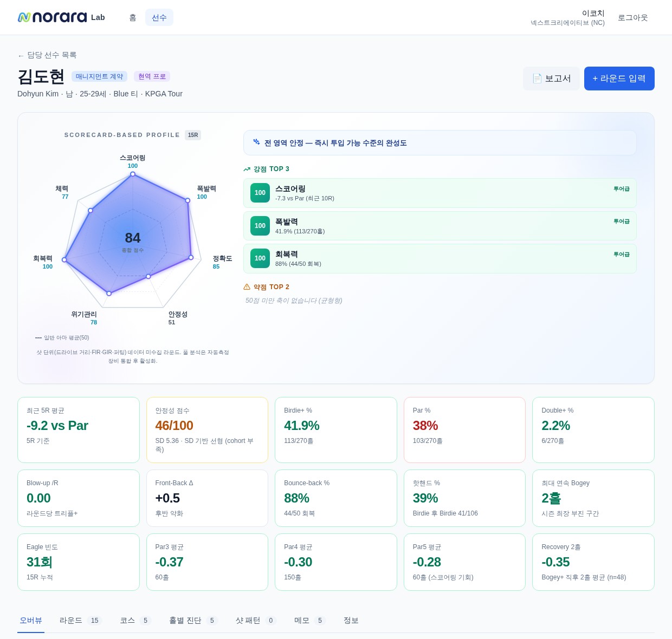Click the 100 score badge for 폭발력

(x=260, y=226)
